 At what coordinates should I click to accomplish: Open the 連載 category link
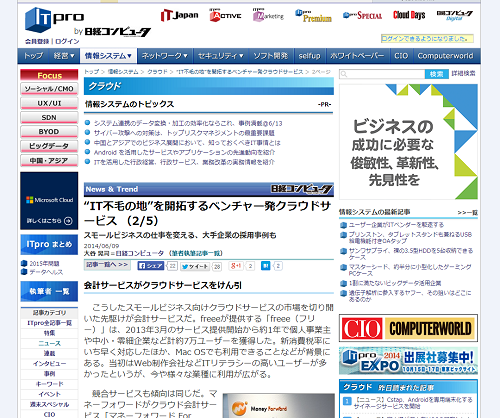[49, 353]
